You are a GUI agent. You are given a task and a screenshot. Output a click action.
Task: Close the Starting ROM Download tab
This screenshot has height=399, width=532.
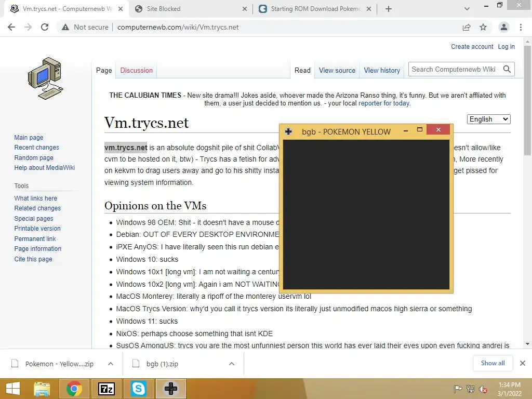click(369, 9)
